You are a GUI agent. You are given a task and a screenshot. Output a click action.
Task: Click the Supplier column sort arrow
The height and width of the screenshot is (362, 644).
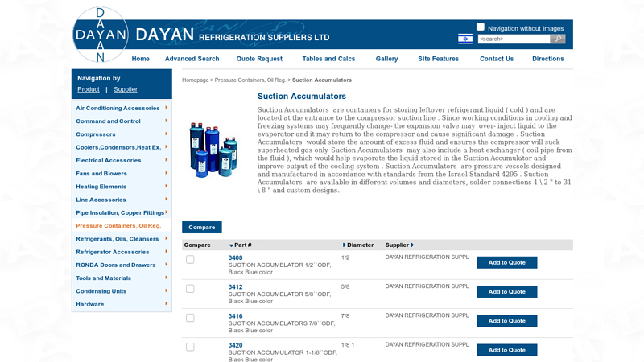[412, 245]
